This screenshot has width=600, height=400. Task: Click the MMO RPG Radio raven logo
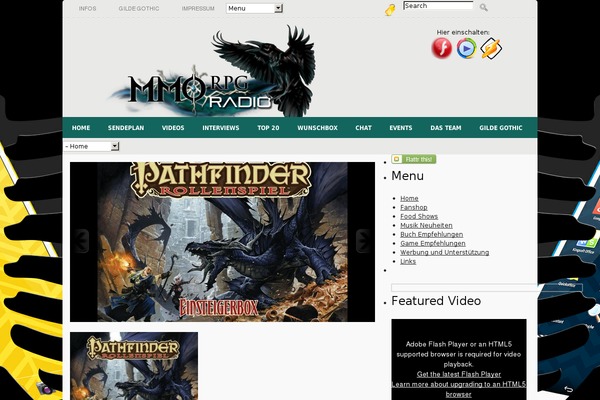tap(214, 72)
